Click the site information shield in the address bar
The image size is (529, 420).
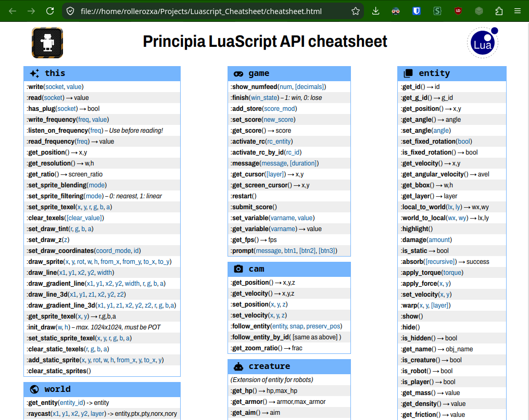tap(70, 11)
